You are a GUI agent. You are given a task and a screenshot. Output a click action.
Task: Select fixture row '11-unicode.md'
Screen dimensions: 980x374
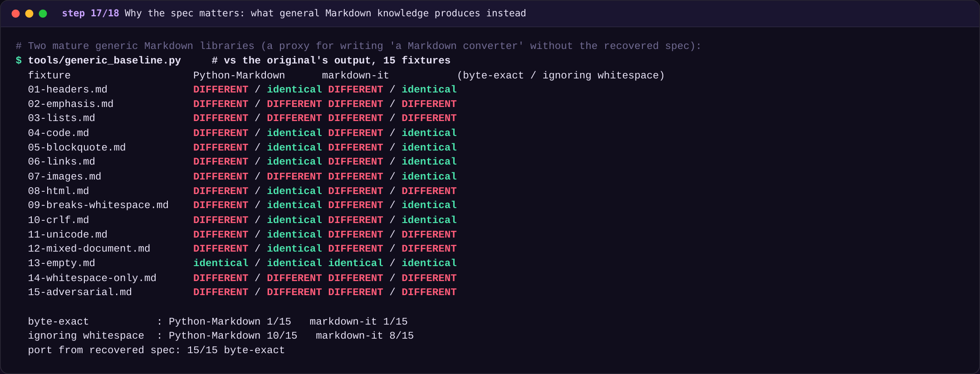[x=242, y=234]
